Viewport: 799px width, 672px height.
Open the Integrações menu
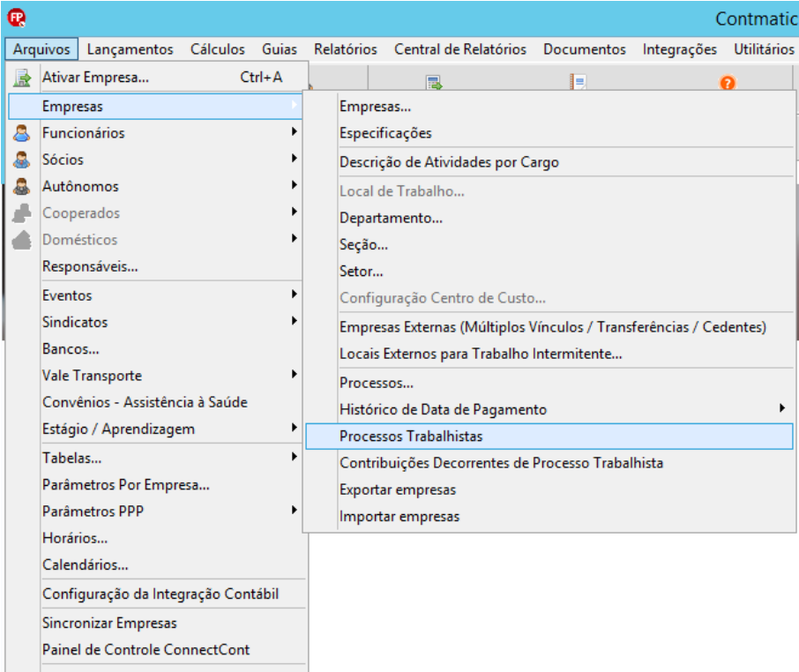coord(680,49)
